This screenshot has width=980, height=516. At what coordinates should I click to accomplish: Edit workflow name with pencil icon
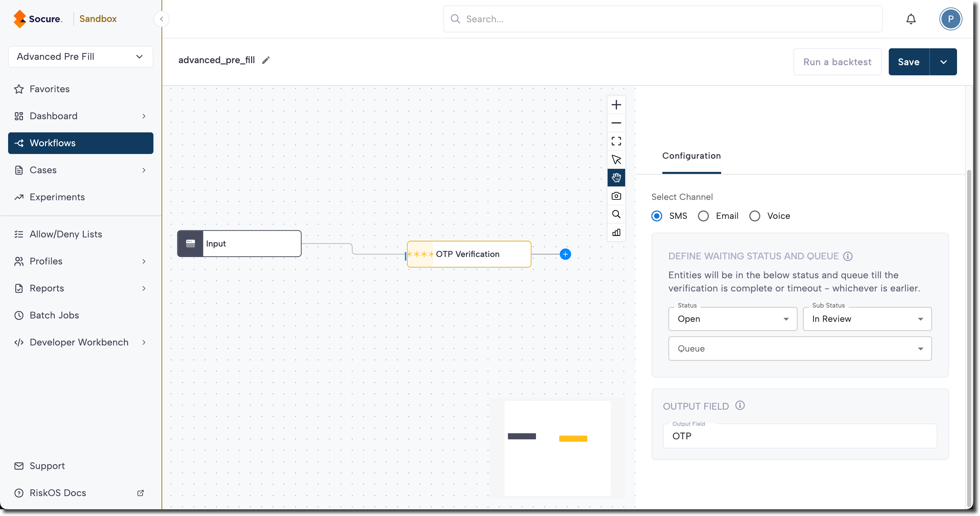(x=266, y=60)
